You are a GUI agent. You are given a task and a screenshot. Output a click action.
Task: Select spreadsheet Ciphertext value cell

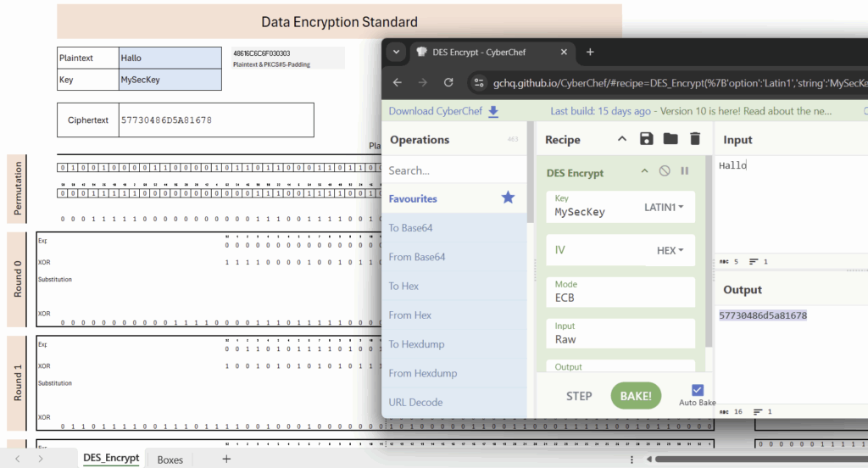[x=216, y=120]
